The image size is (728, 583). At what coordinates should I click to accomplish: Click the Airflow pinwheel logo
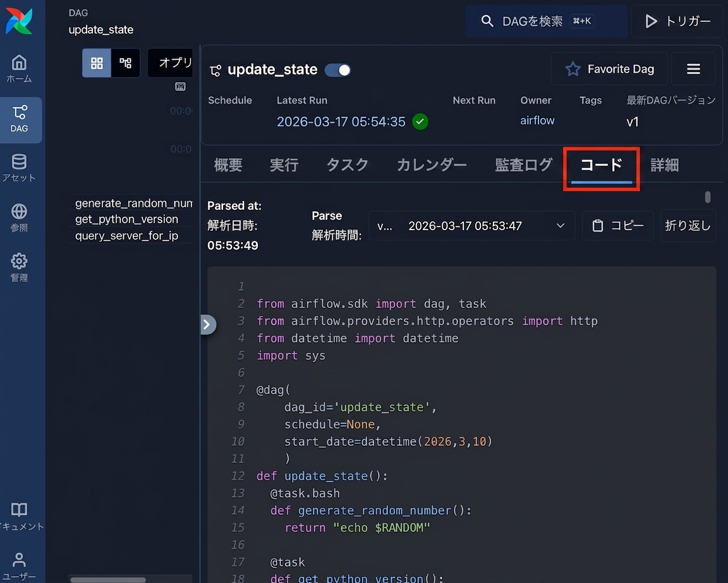coord(19,21)
